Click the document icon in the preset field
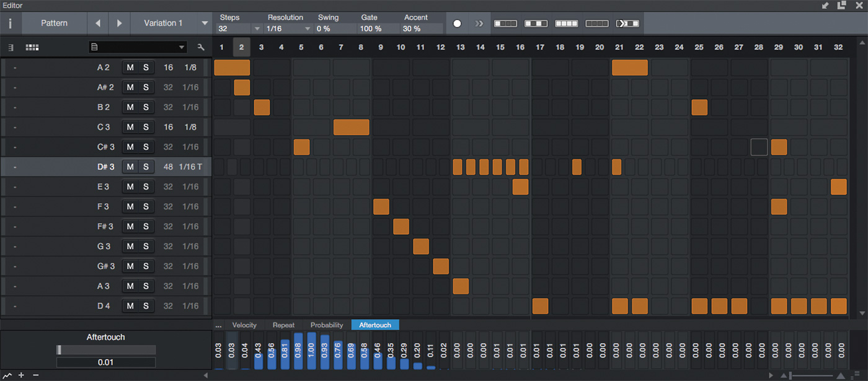The width and height of the screenshot is (868, 381). tap(94, 47)
